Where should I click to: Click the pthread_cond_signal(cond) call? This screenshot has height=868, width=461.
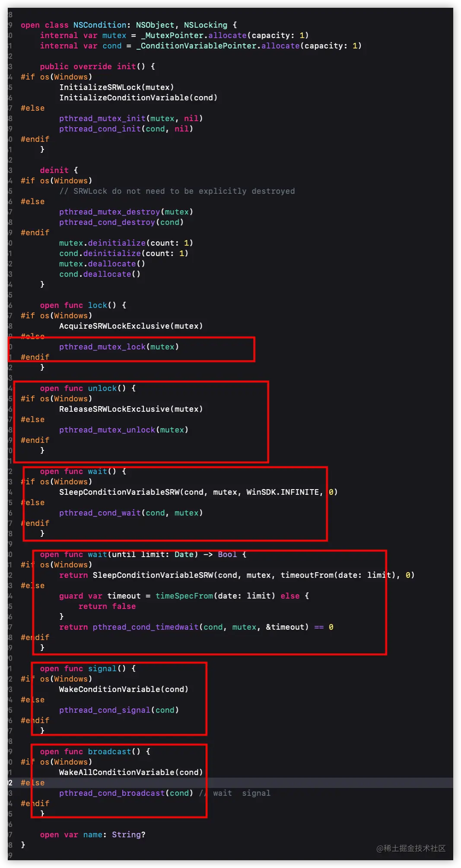119,710
